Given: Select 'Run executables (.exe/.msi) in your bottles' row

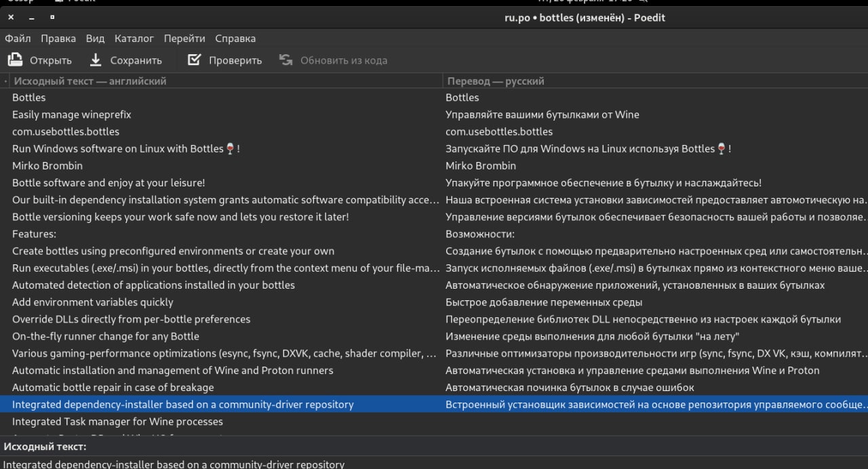Looking at the screenshot, I should click(434, 268).
